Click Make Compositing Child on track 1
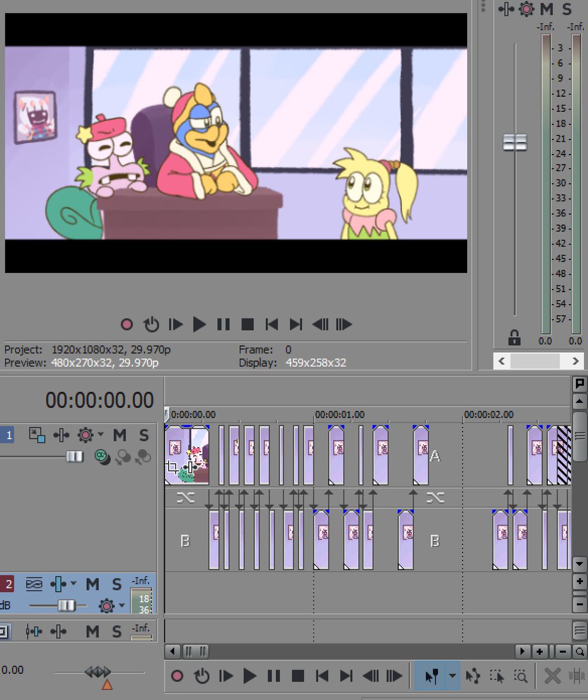Screen dimensions: 588x700 pyautogui.click(x=123, y=457)
